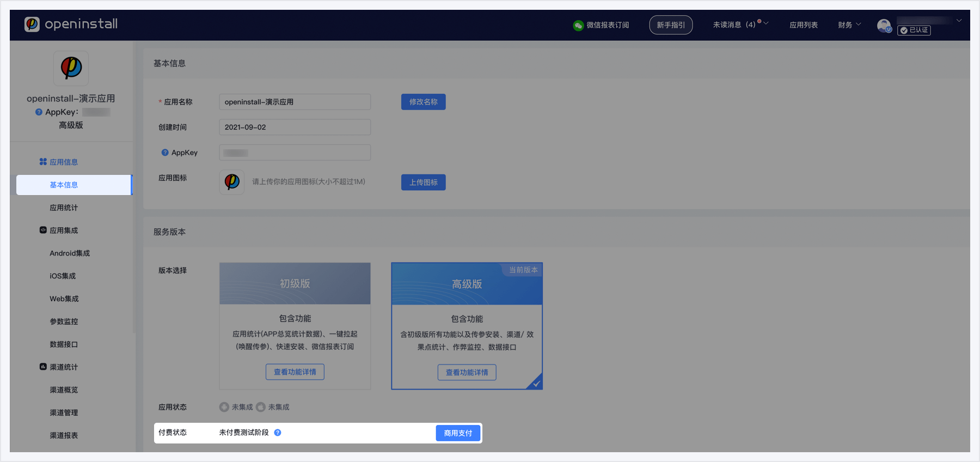Click the openinstall logo in header

pos(71,24)
